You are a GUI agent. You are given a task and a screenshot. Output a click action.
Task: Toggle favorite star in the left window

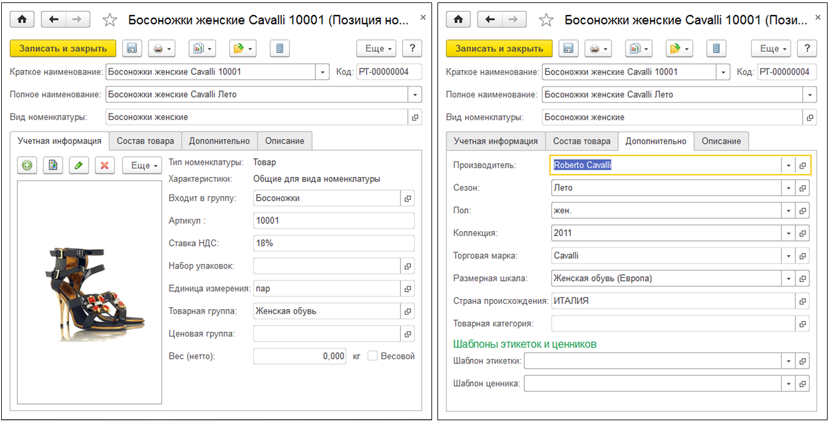click(111, 20)
